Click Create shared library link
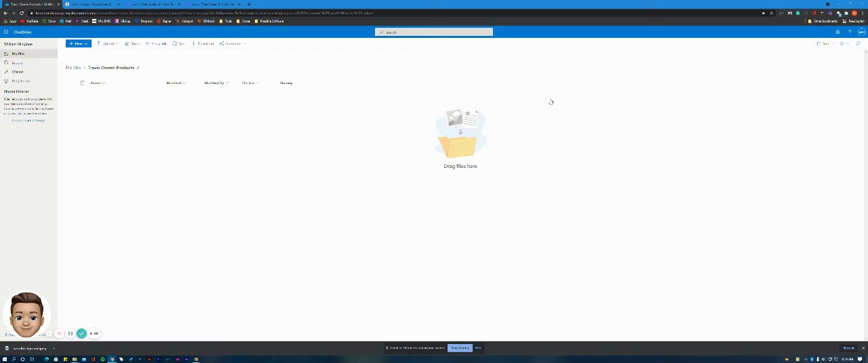 click(x=28, y=121)
